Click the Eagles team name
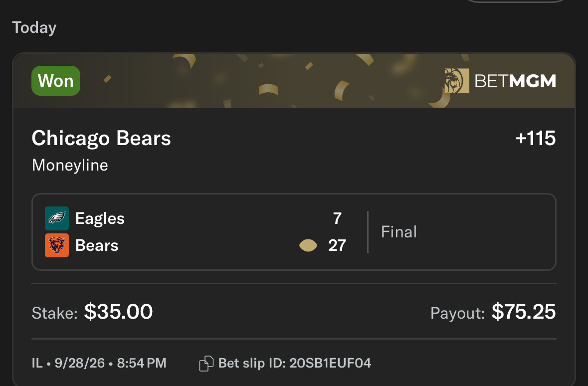The width and height of the screenshot is (588, 386). (x=100, y=219)
